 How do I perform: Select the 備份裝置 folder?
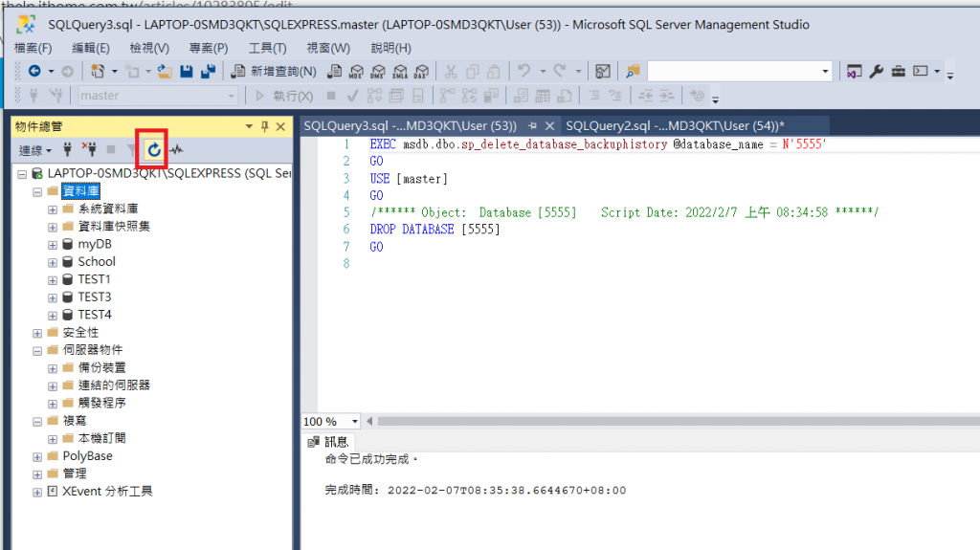[101, 367]
